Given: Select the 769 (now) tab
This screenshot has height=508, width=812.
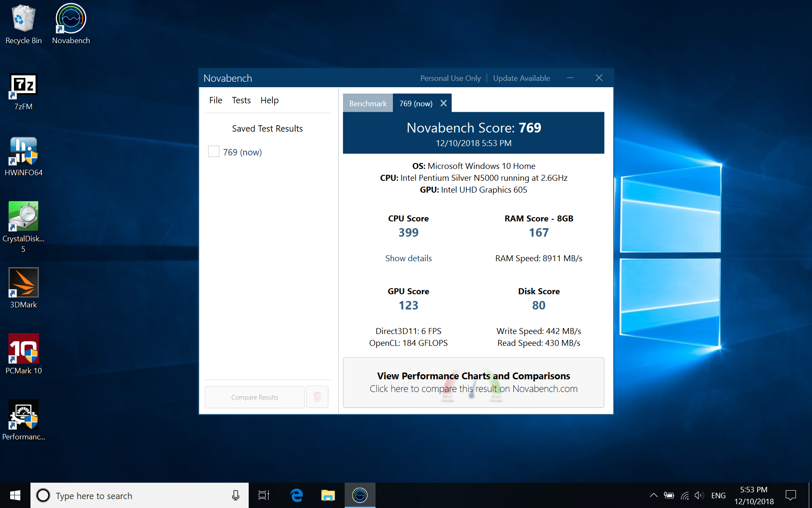Looking at the screenshot, I should pyautogui.click(x=416, y=103).
